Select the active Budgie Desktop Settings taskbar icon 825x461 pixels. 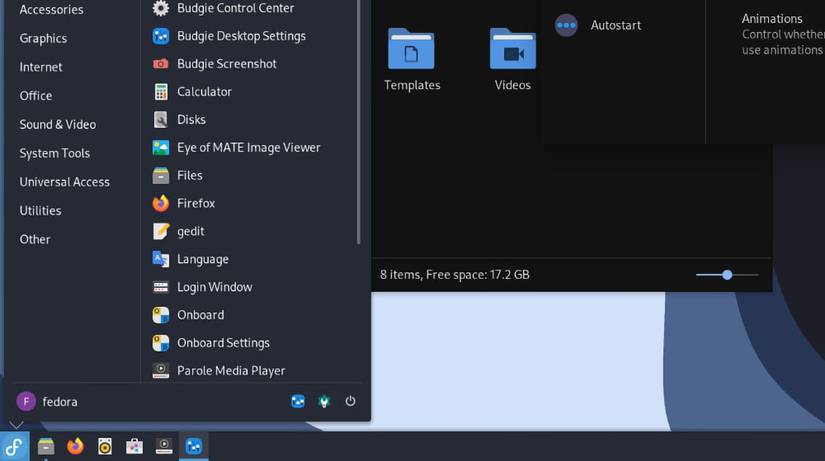[x=194, y=446]
